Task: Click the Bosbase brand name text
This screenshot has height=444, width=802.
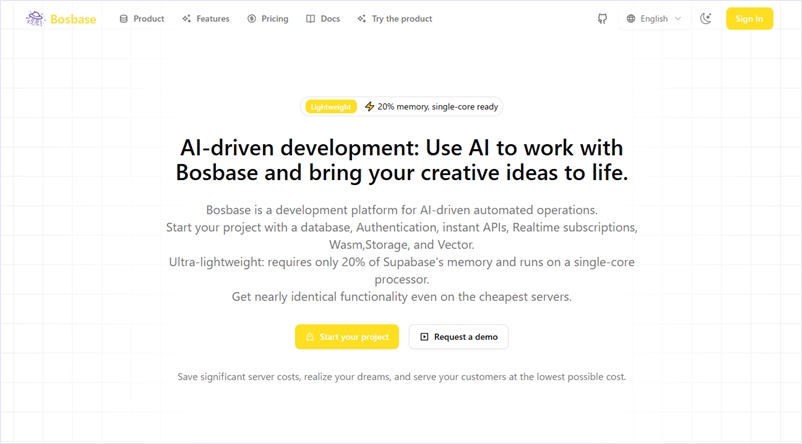Action: point(74,19)
